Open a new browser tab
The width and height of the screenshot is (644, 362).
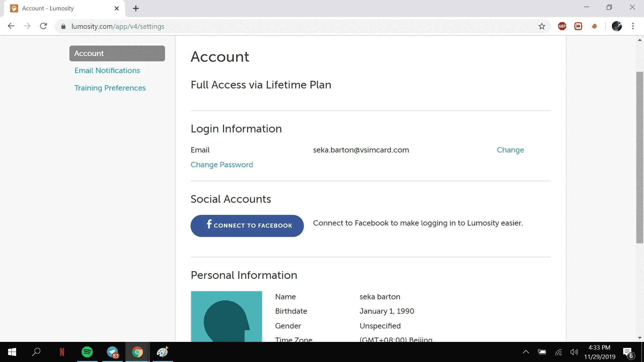click(136, 8)
